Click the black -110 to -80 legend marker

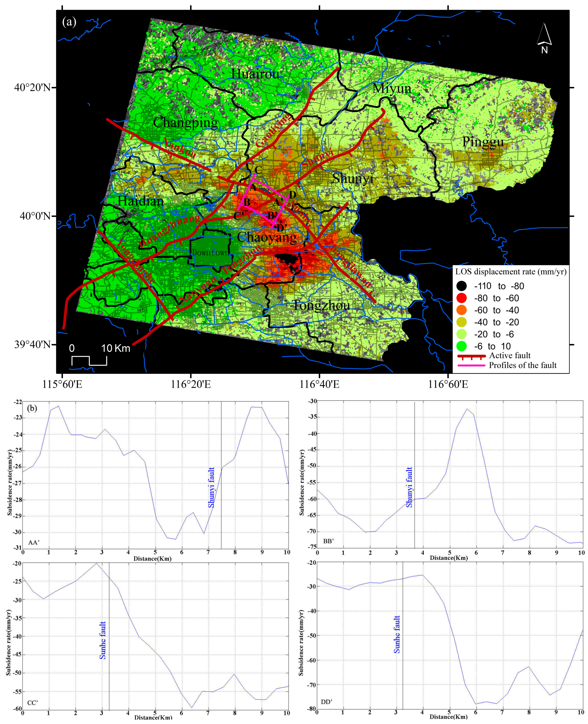click(462, 286)
